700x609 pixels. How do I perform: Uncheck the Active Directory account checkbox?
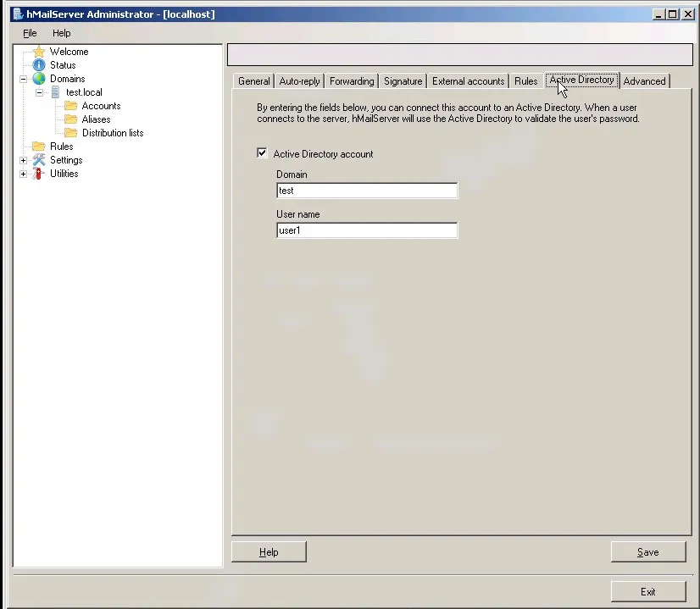click(262, 153)
